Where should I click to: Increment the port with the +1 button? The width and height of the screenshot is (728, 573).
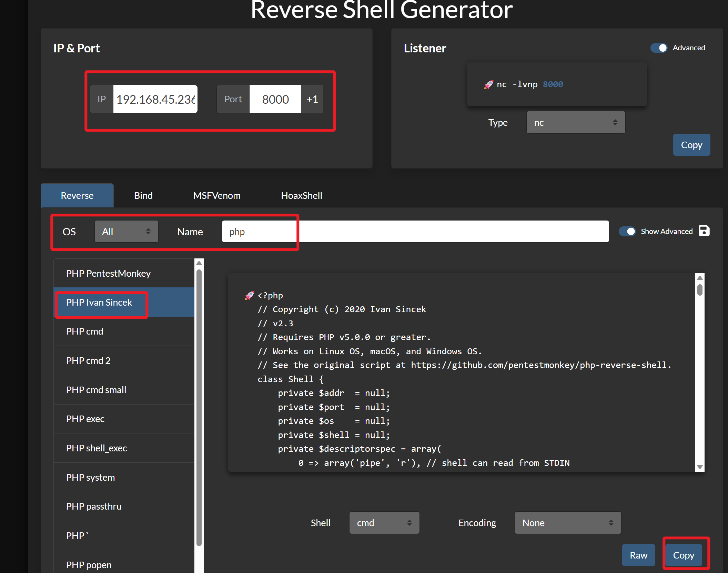tap(312, 99)
